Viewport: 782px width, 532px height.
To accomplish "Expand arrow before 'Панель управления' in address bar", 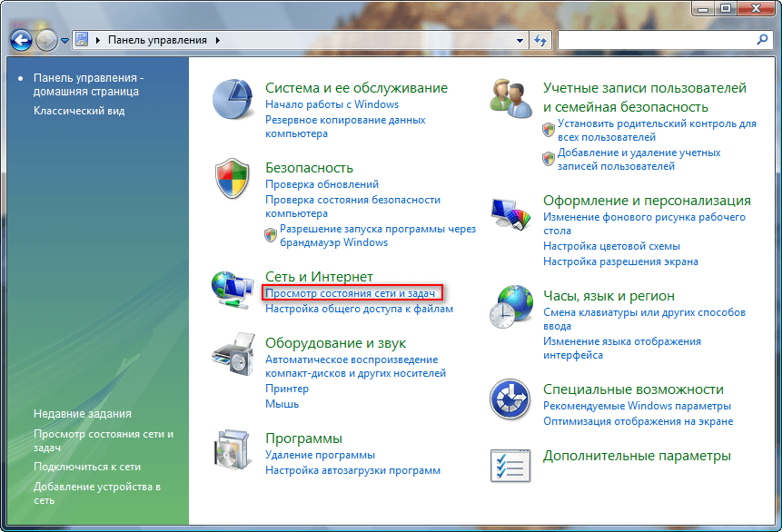I will 98,40.
